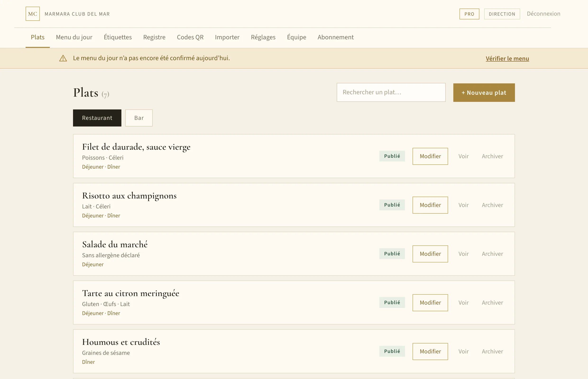The image size is (588, 379).
Task: Edit the Tarte au citron meringuée dish
Action: click(430, 303)
